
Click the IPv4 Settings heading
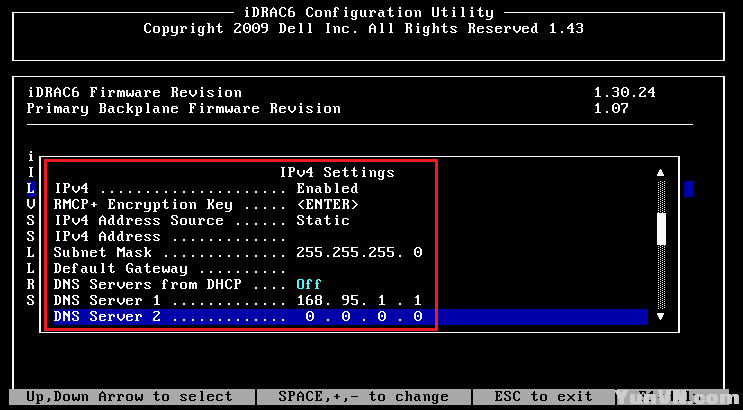click(337, 172)
